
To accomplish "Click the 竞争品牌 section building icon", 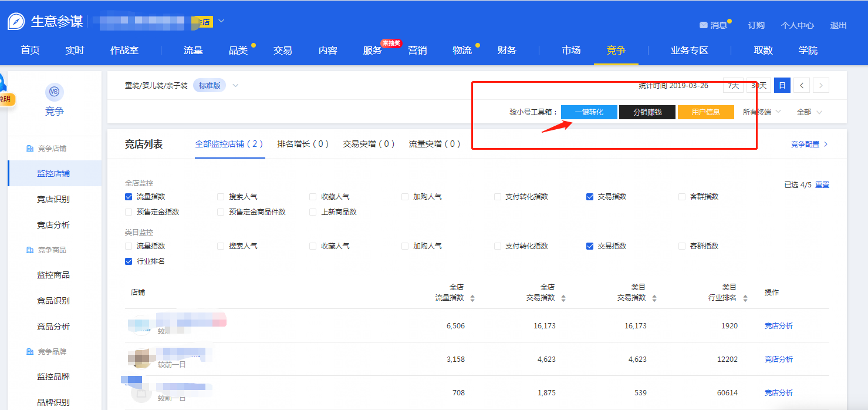I will [30, 352].
